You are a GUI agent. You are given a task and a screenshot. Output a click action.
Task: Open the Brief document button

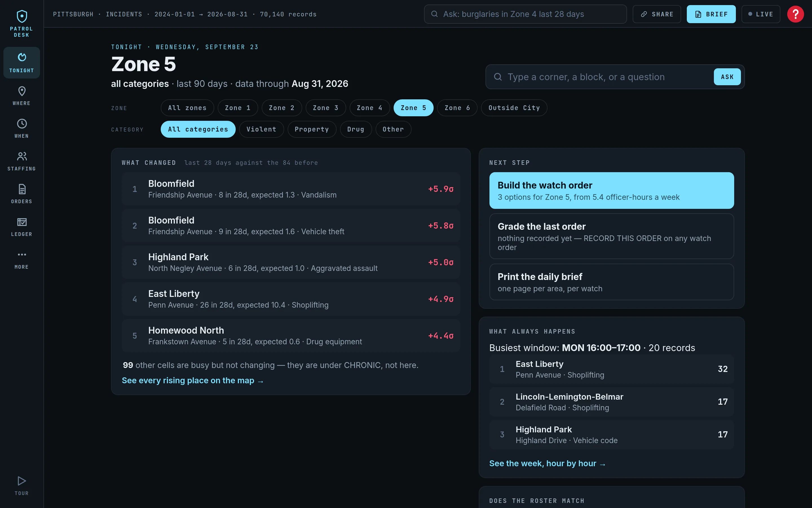click(x=711, y=14)
